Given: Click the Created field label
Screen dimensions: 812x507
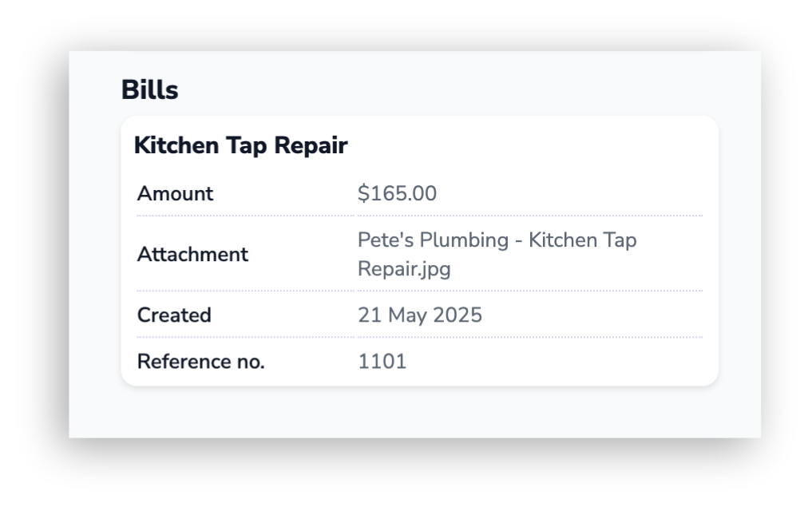Looking at the screenshot, I should point(174,315).
